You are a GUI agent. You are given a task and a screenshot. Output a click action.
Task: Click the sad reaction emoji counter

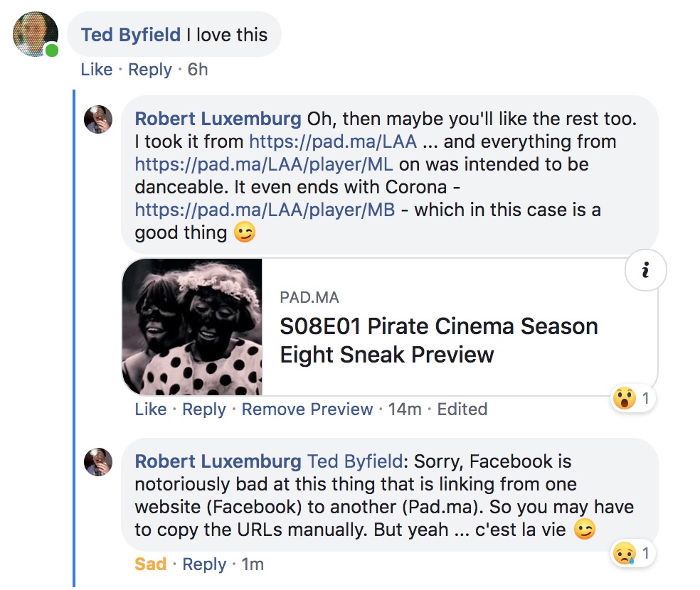[x=632, y=554]
